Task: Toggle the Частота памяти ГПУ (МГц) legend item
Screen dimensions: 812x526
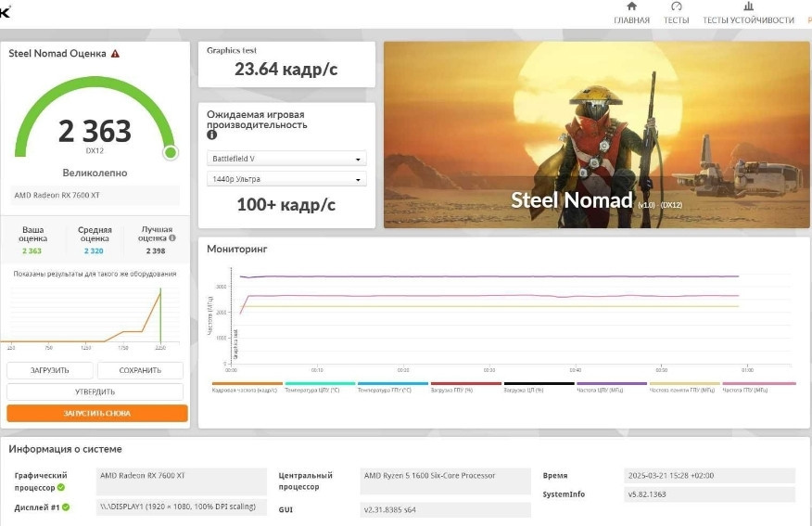Action: [x=685, y=387]
